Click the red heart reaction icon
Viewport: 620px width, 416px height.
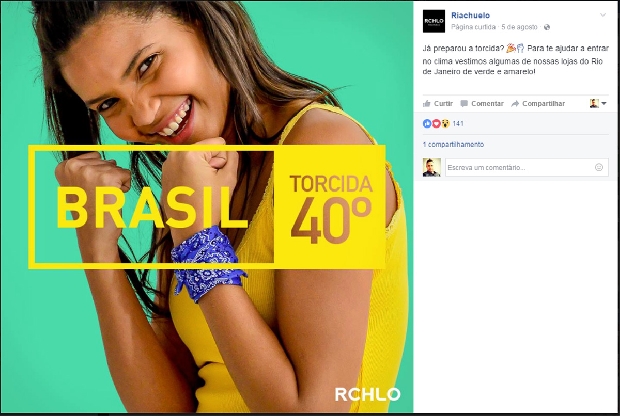point(436,124)
